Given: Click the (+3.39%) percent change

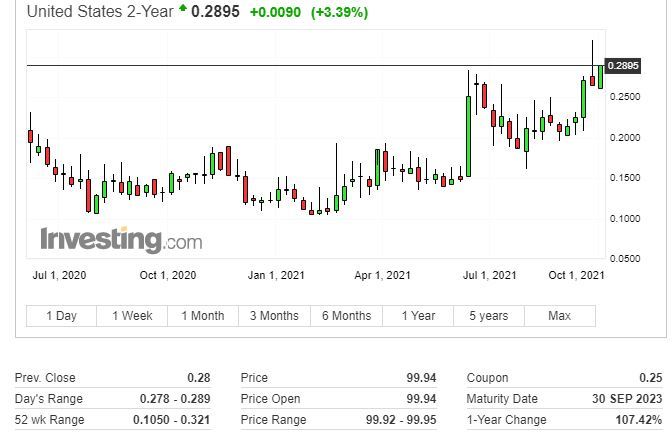Looking at the screenshot, I should click(339, 12).
